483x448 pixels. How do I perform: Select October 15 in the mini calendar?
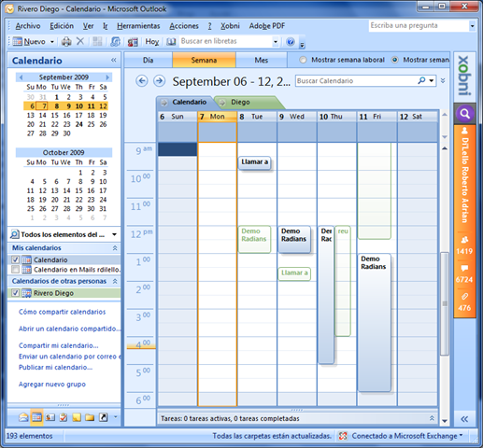[79, 190]
